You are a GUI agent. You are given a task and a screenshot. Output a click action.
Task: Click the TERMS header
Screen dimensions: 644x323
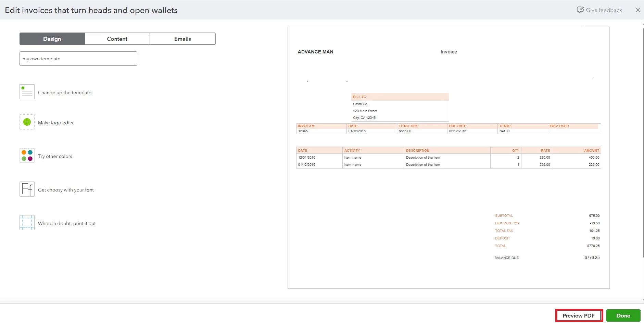[505, 126]
